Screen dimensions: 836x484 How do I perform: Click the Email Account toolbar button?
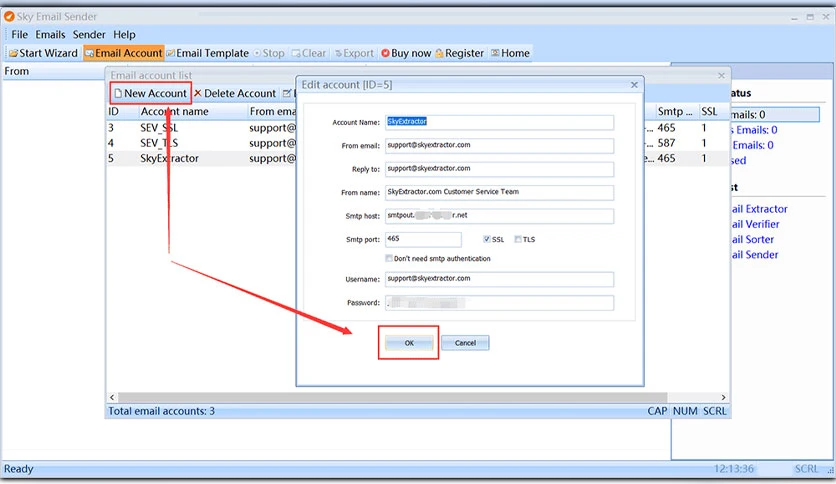(x=123, y=53)
